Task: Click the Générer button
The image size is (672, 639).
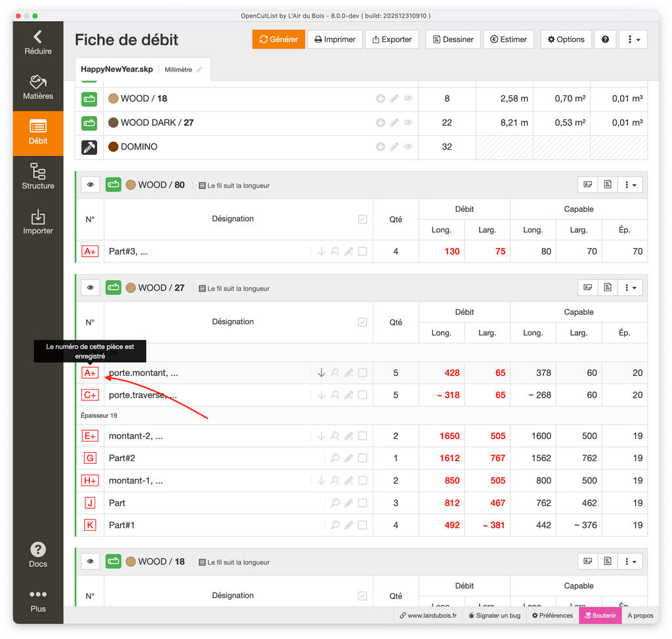Action: [x=279, y=39]
